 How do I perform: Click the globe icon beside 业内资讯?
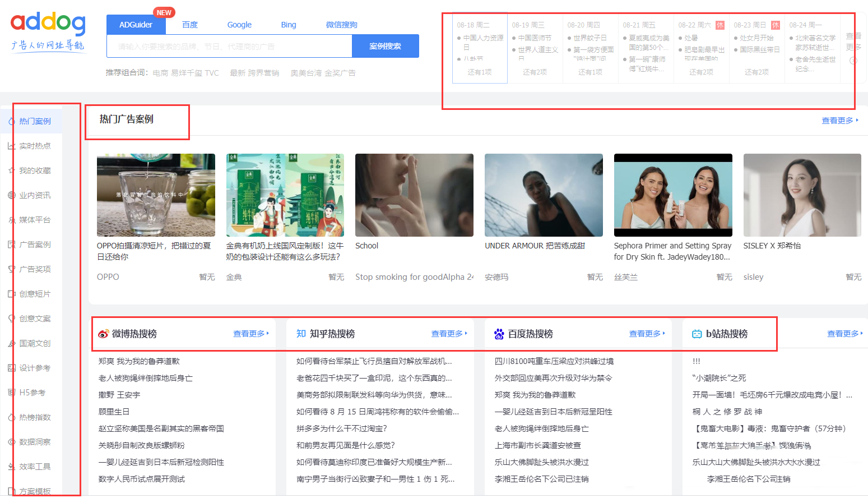[x=12, y=195]
